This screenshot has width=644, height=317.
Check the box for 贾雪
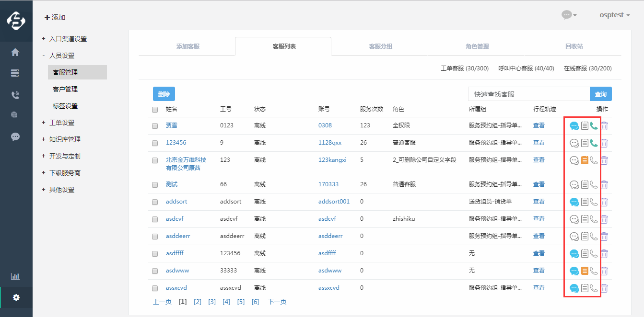(155, 126)
